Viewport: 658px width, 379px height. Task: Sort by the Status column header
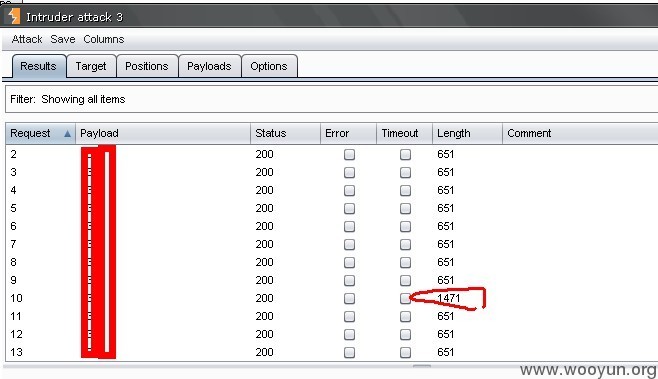pyautogui.click(x=285, y=133)
